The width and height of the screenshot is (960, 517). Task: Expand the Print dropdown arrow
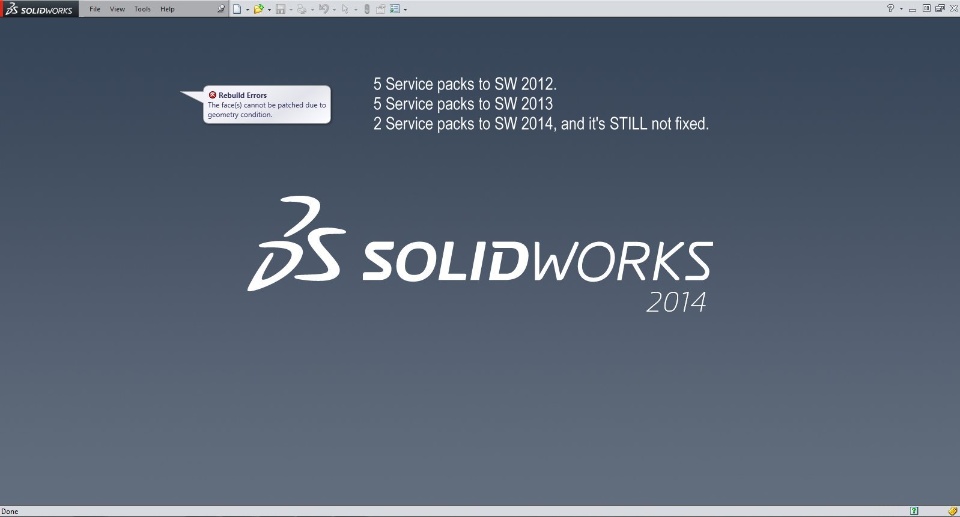[312, 10]
